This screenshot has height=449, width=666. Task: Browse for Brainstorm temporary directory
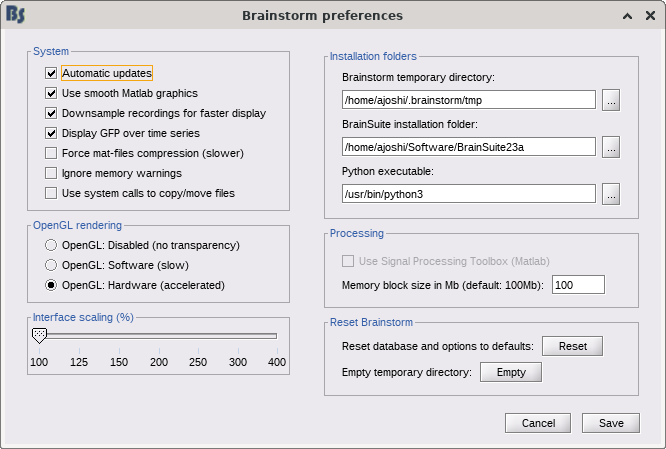tap(612, 100)
